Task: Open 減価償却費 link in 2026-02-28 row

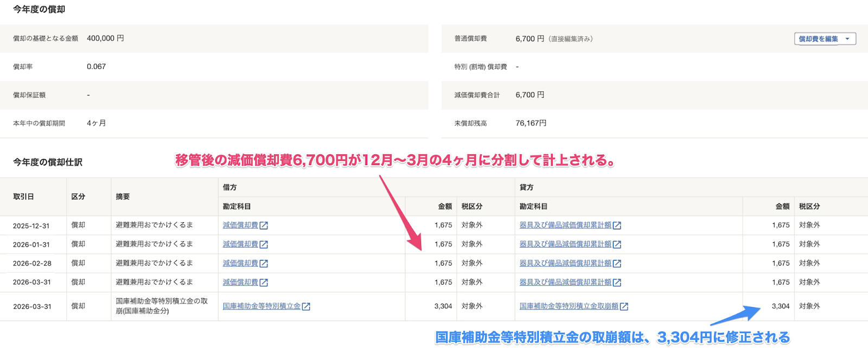Action: tap(240, 263)
